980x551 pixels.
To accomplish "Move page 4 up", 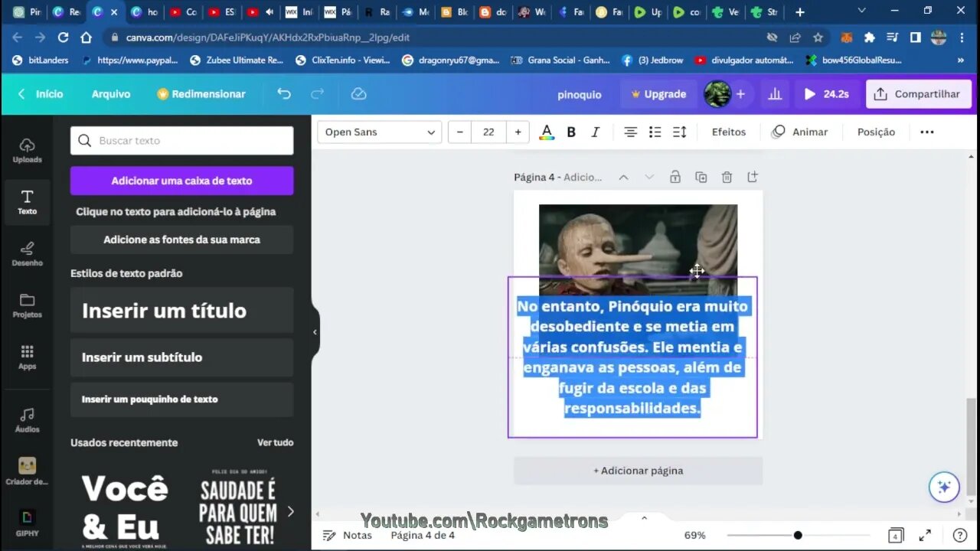I will click(x=623, y=178).
